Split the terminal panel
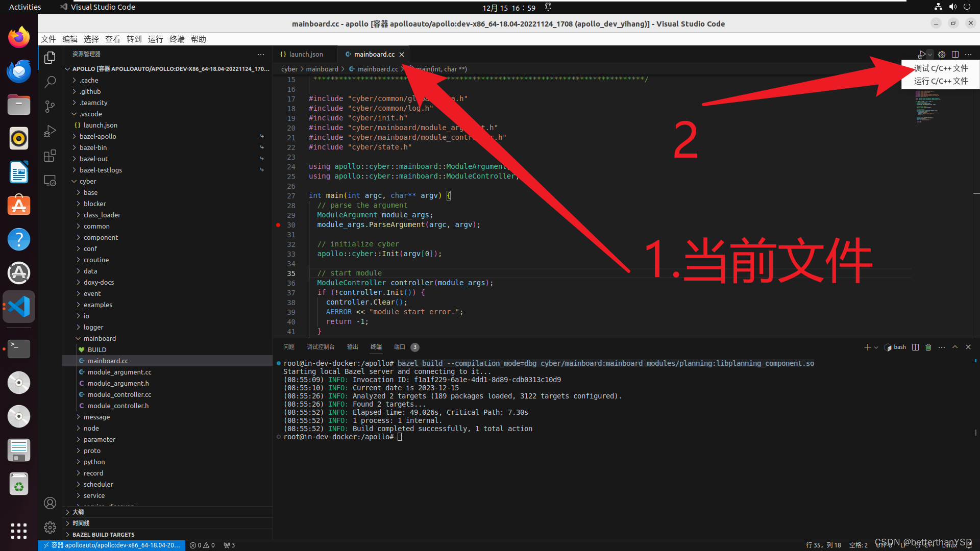980x551 pixels. pos(915,347)
